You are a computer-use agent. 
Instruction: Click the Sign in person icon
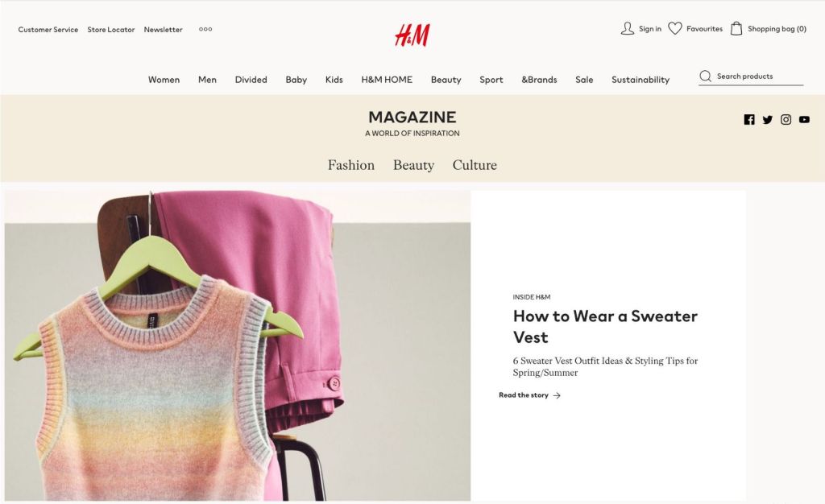(x=627, y=28)
